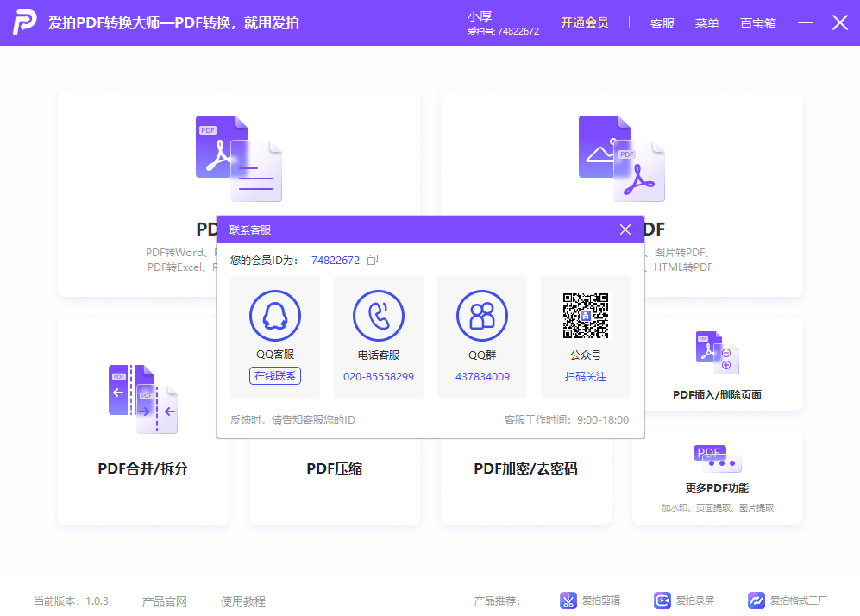The height and width of the screenshot is (616, 860).
Task: Click the 爱拍PDF app logo
Action: tap(25, 22)
